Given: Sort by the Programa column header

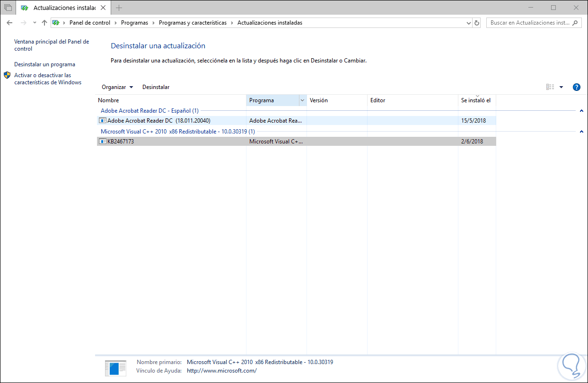Looking at the screenshot, I should tap(273, 100).
